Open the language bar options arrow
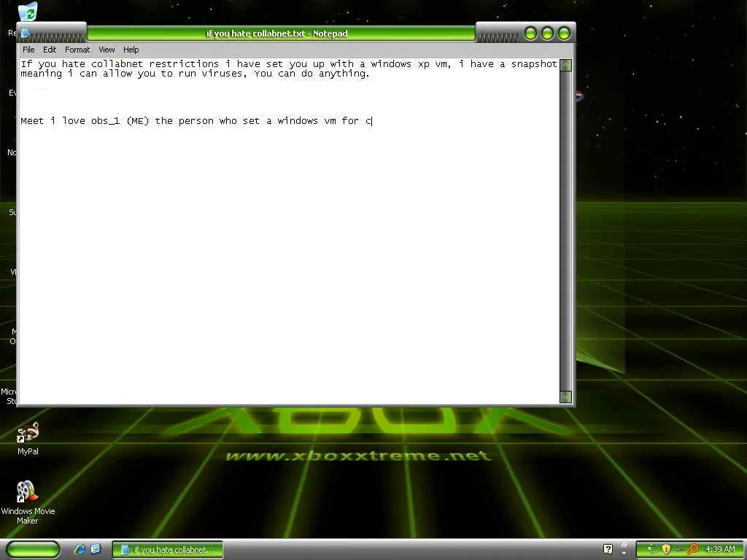This screenshot has width=747, height=560. (x=624, y=554)
